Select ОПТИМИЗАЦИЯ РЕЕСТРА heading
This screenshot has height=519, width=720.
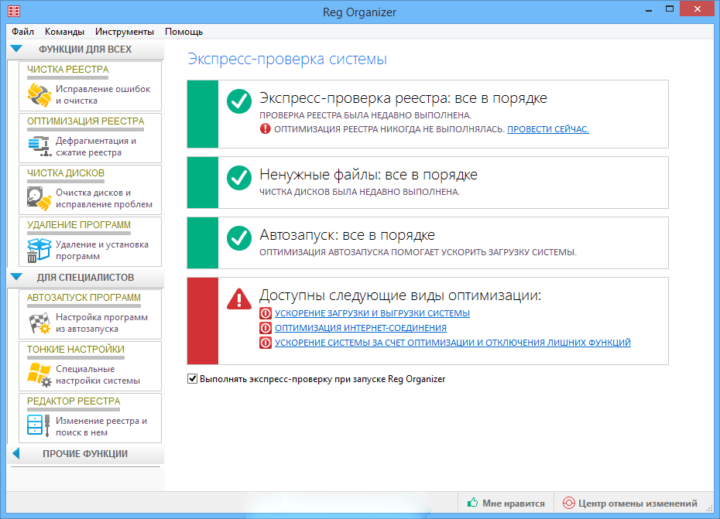click(85, 121)
